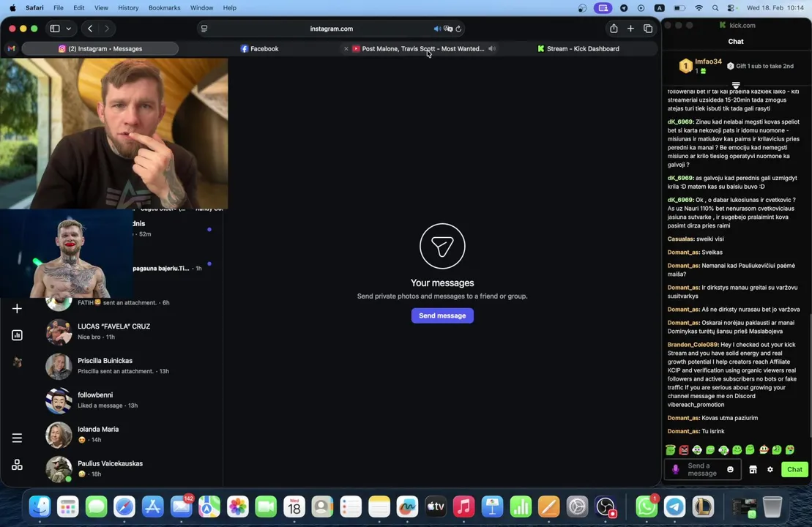Expand the leaderboard arrow below lmfao34
The height and width of the screenshot is (527, 812).
[736, 85]
